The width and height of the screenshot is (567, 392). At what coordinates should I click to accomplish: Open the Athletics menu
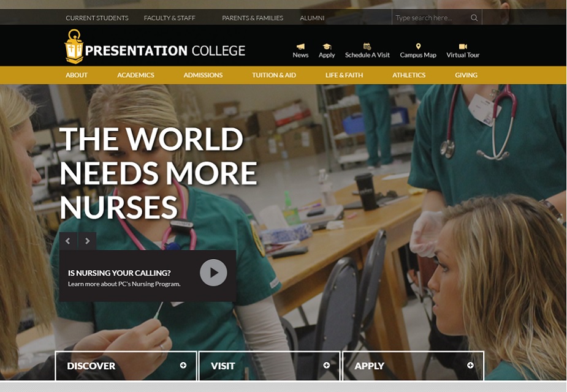point(409,75)
